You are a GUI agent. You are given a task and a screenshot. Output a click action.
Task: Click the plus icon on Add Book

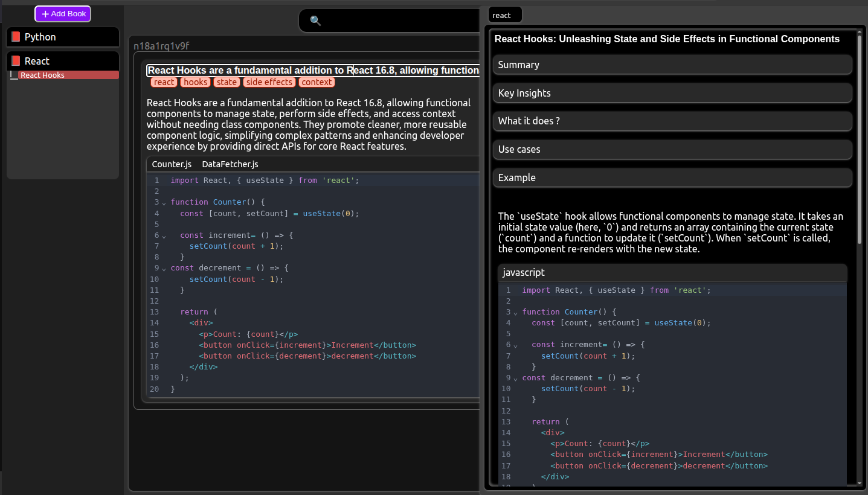(x=45, y=14)
